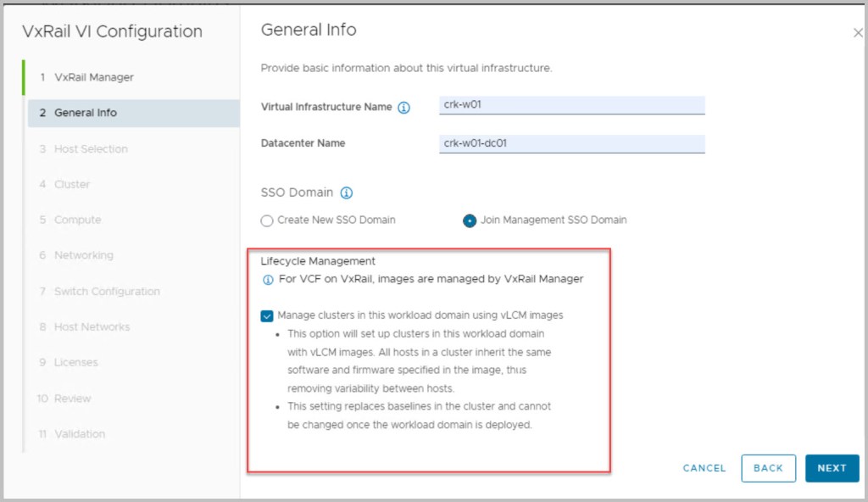Select Join Management SSO Domain option
This screenshot has width=868, height=502.
[x=470, y=220]
